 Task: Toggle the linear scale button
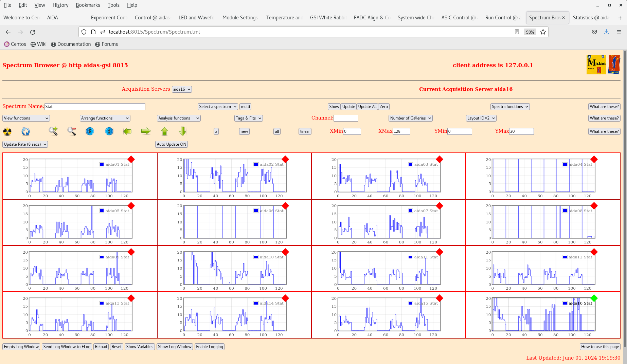305,131
